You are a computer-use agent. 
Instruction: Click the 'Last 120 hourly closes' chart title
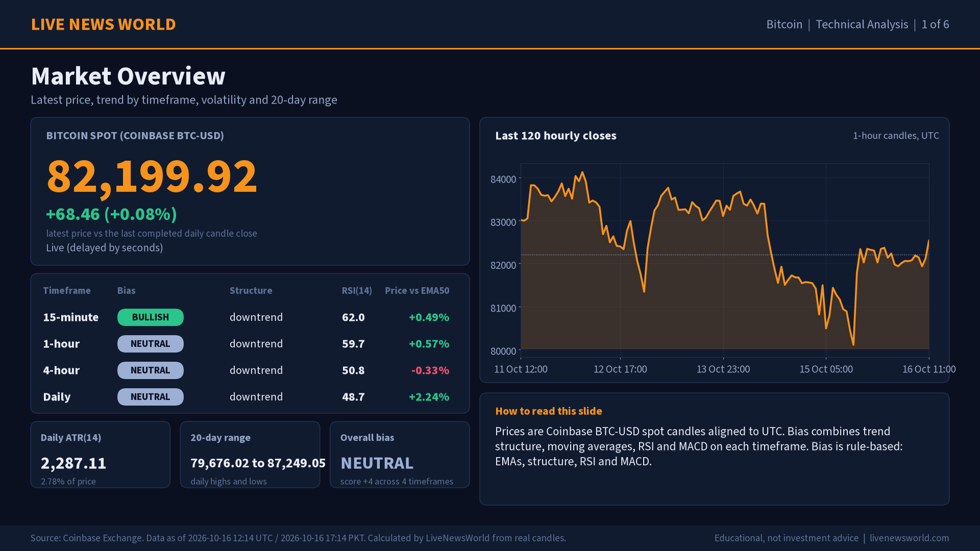[x=556, y=136]
